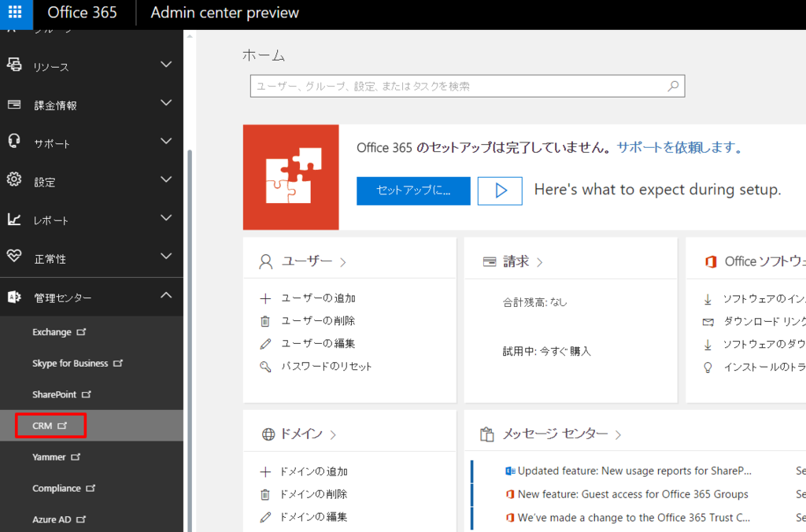Click 試用中: 今すぐ購入 text
Screen dimensions: 806x532
(547, 351)
